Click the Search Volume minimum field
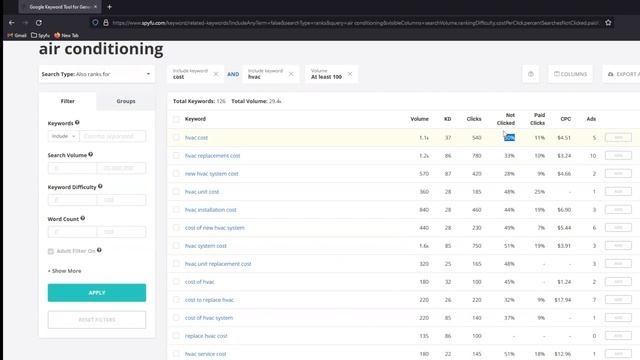The height and width of the screenshot is (360, 640). 72,168
